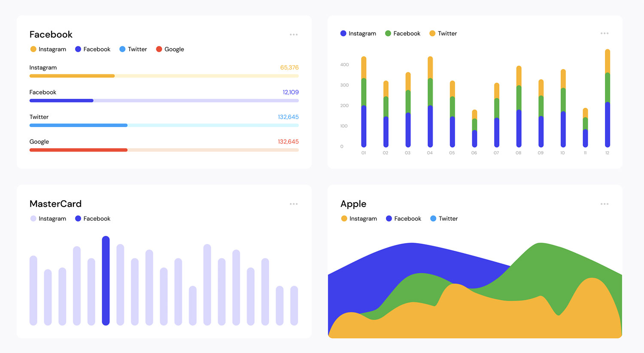Select the 01 stacked bar

pos(364,102)
